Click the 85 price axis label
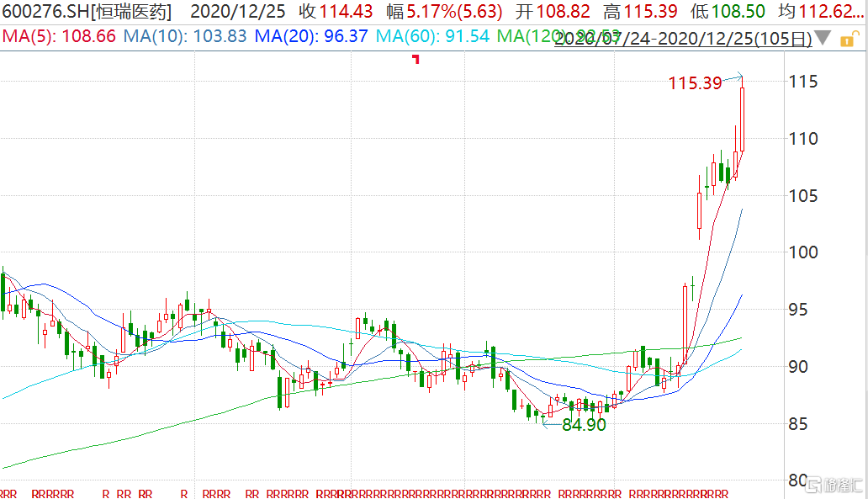The width and height of the screenshot is (868, 499). click(797, 424)
